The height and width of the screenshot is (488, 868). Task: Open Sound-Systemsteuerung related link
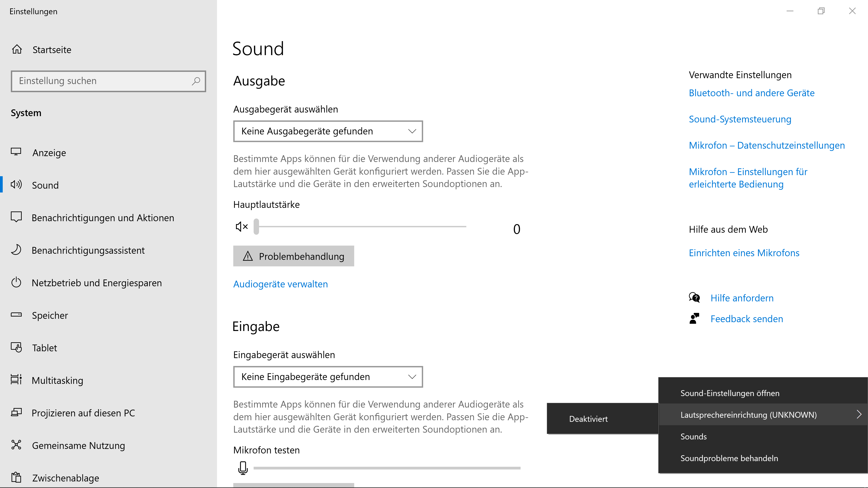pyautogui.click(x=740, y=119)
